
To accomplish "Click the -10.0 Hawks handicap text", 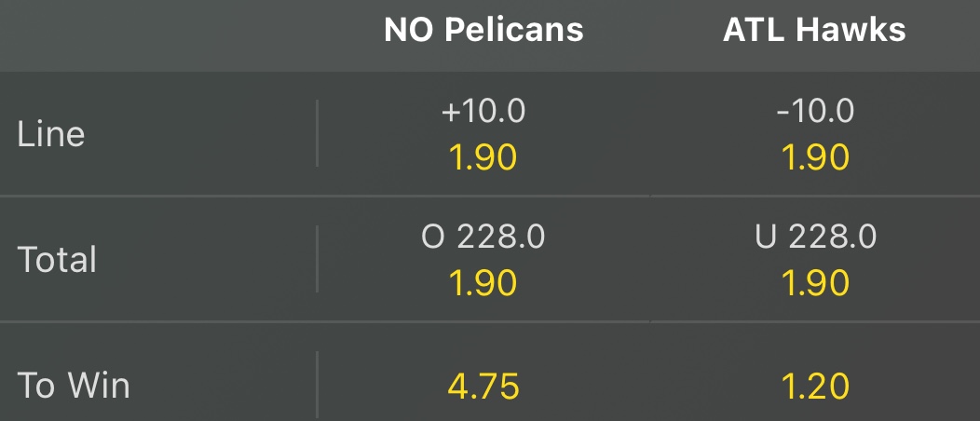I will tap(814, 112).
